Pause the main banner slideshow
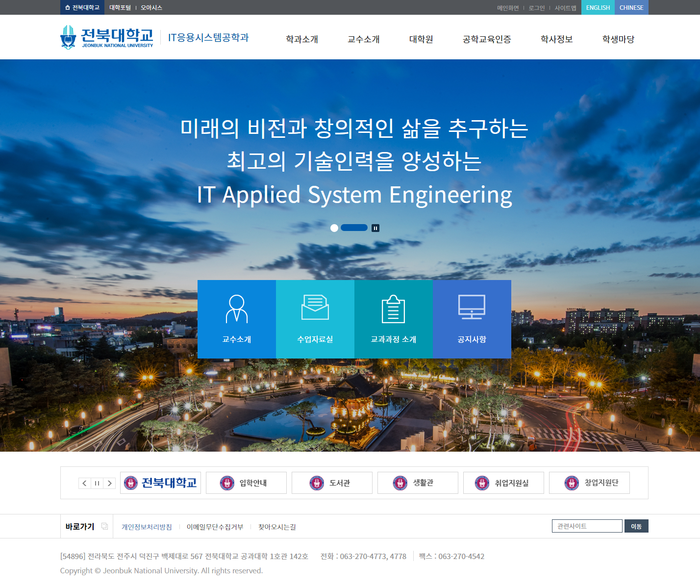 coord(375,228)
